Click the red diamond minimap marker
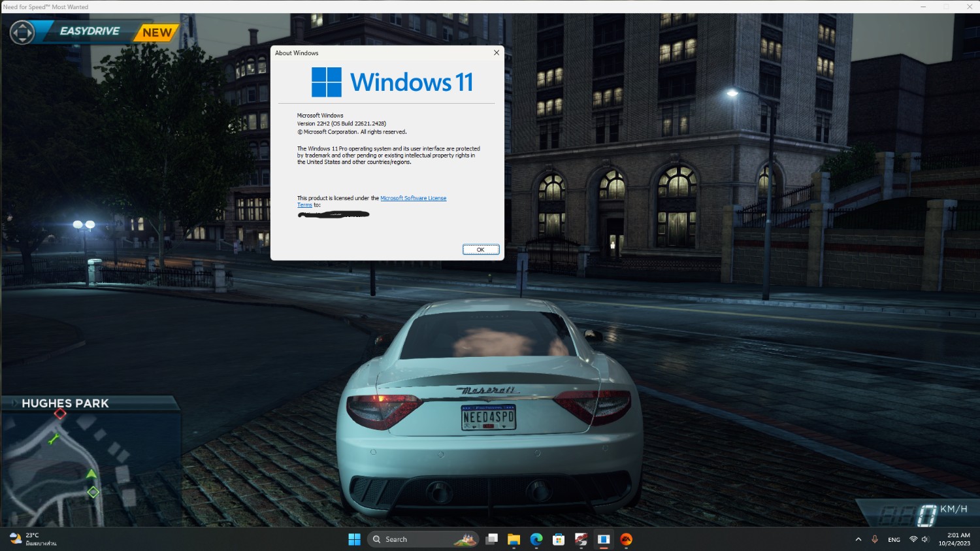This screenshot has width=980, height=551. point(60,413)
